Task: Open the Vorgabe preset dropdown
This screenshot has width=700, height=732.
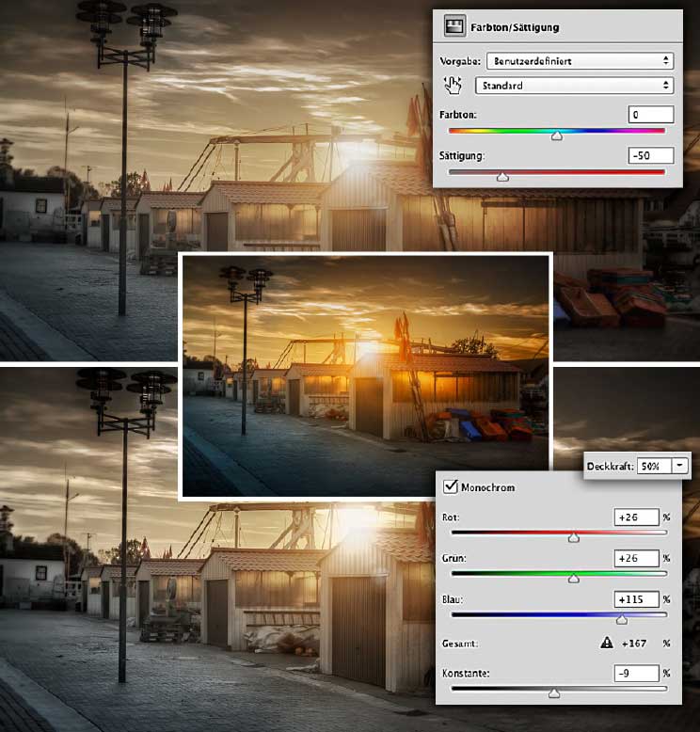Action: pos(577,61)
